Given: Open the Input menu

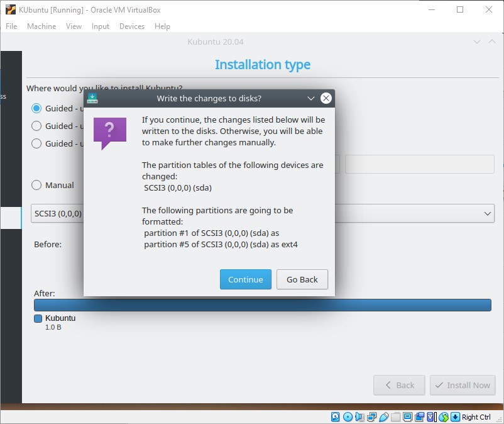Looking at the screenshot, I should click(x=101, y=26).
